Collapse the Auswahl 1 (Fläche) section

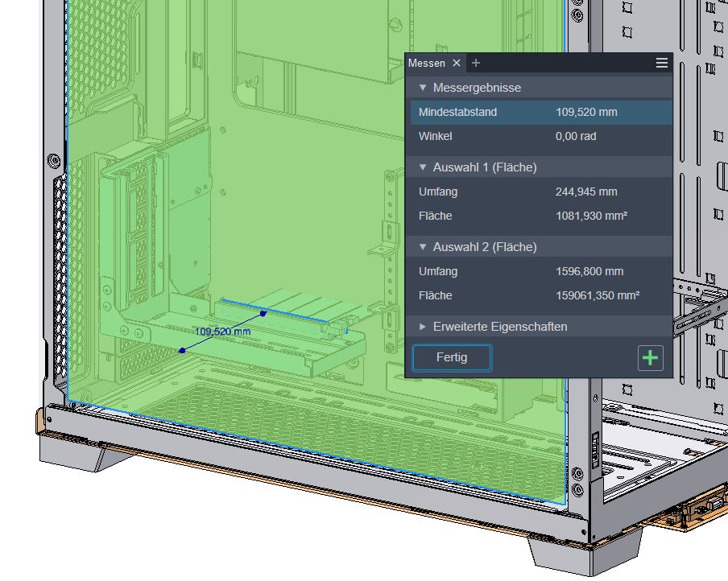pyautogui.click(x=423, y=167)
